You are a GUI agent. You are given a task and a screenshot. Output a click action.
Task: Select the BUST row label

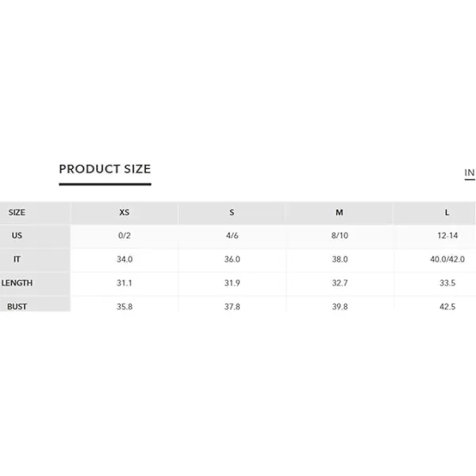17,306
